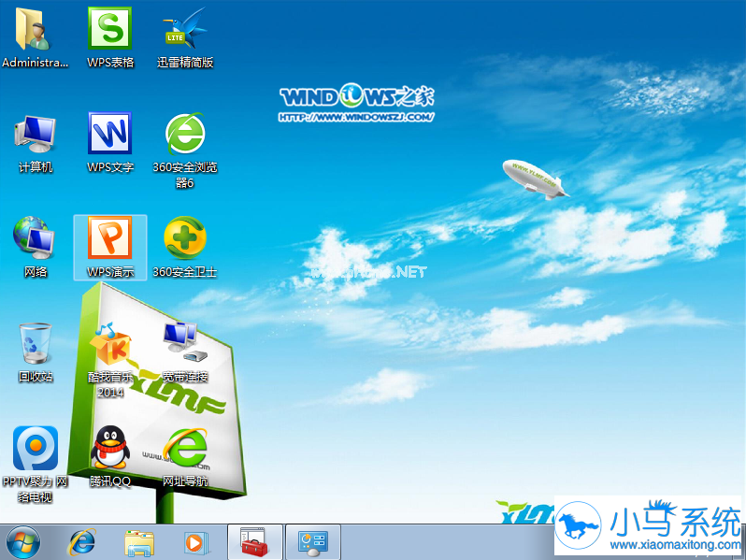Launch Windows Media Player from taskbar

pos(195,542)
